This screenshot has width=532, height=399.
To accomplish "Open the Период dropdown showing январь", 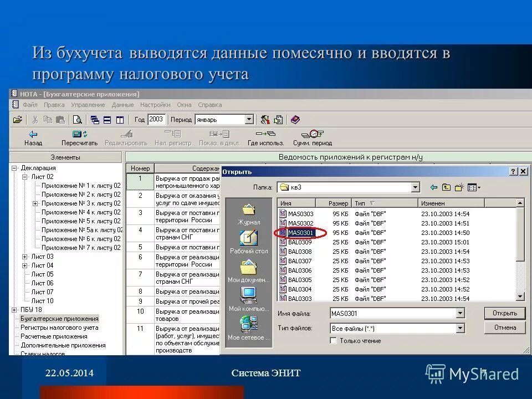I will pos(249,119).
